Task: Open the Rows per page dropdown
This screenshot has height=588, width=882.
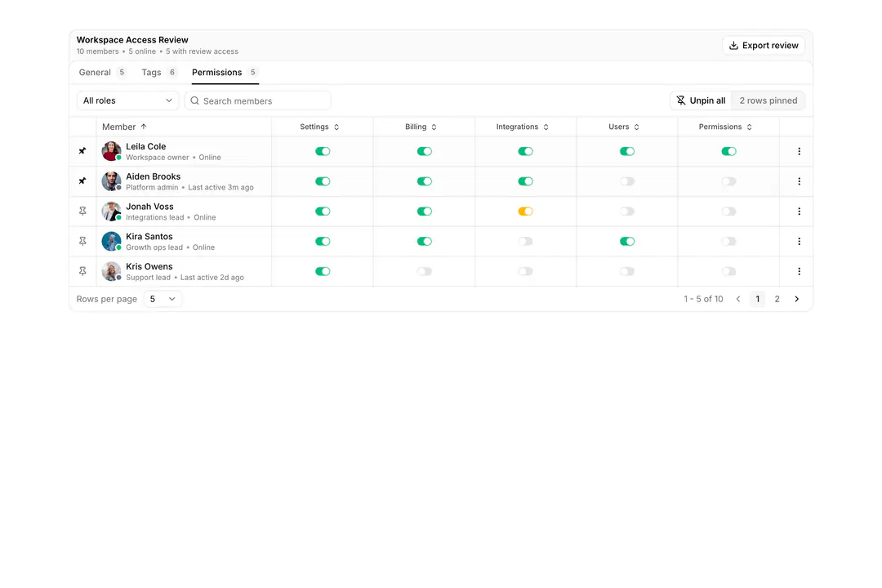Action: pos(163,299)
